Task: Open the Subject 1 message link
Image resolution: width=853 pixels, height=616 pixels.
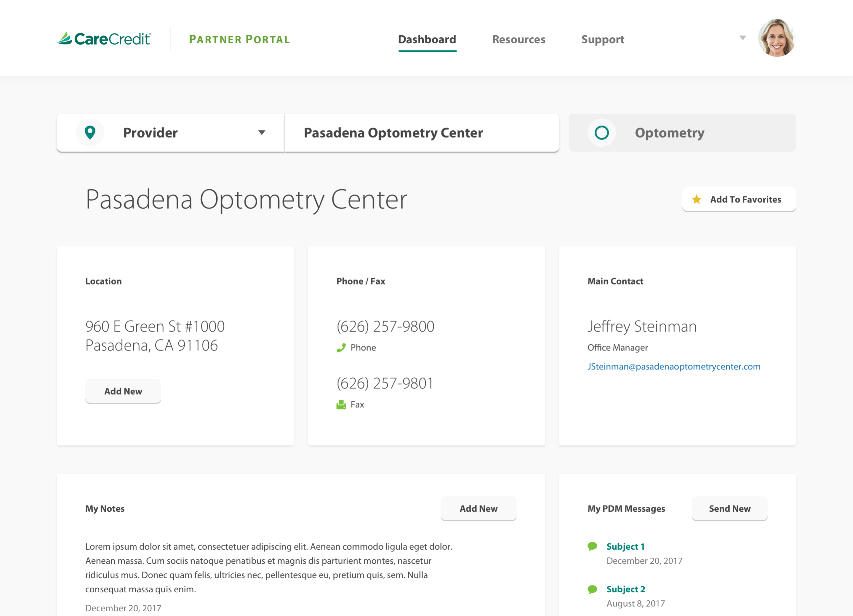Action: [625, 546]
